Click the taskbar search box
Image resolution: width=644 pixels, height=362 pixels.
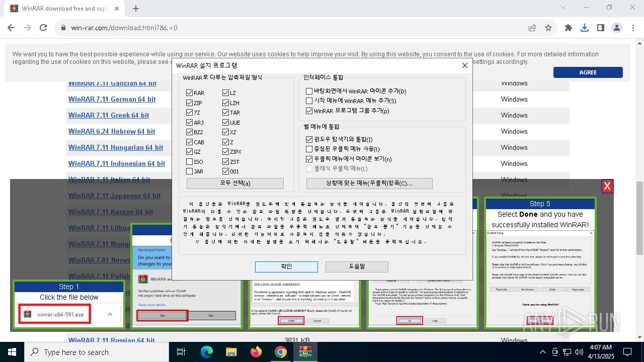96,352
